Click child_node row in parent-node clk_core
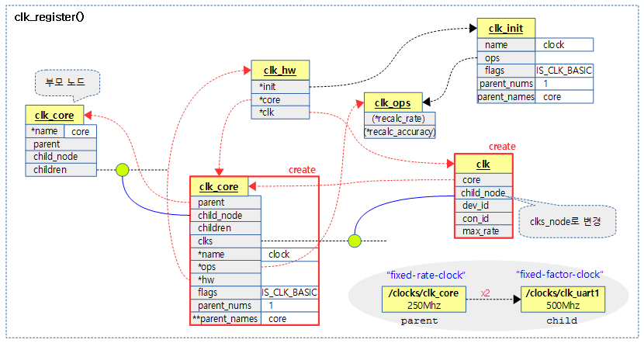Viewport: 644px width, 343px height. (61, 157)
